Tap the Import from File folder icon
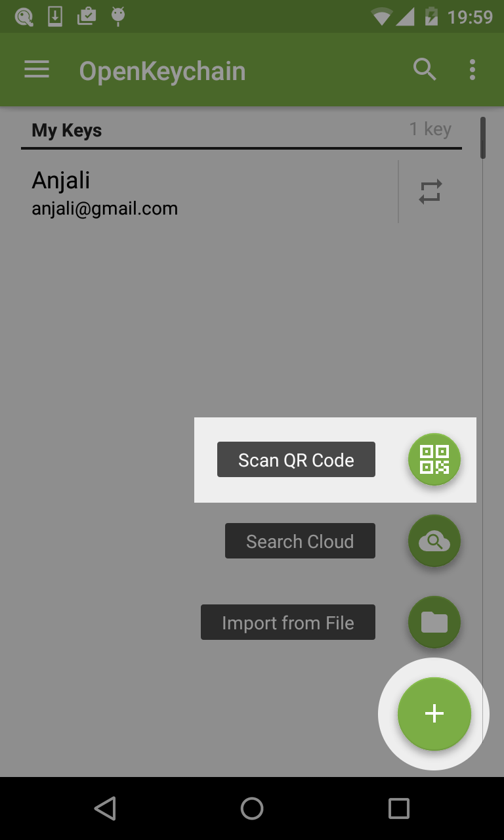This screenshot has height=840, width=504. tap(434, 622)
